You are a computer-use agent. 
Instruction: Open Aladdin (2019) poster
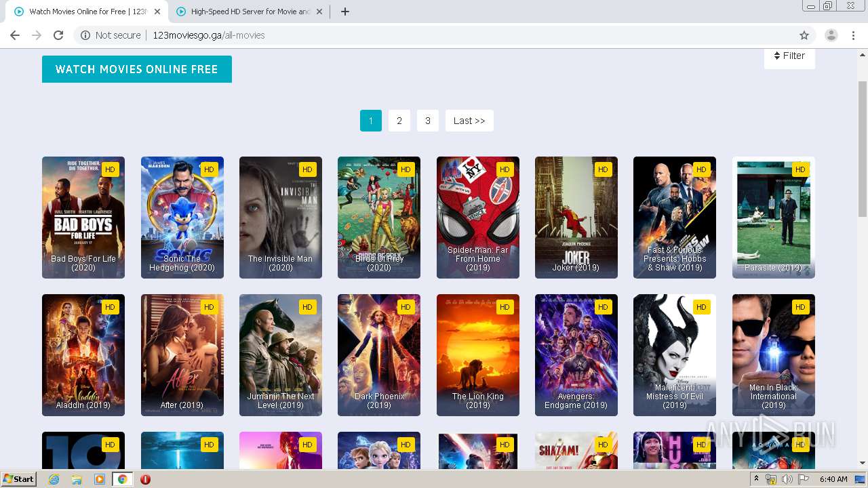pos(83,355)
